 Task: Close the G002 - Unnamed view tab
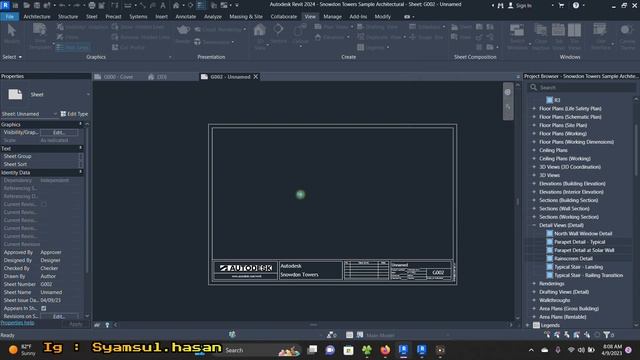[256, 77]
